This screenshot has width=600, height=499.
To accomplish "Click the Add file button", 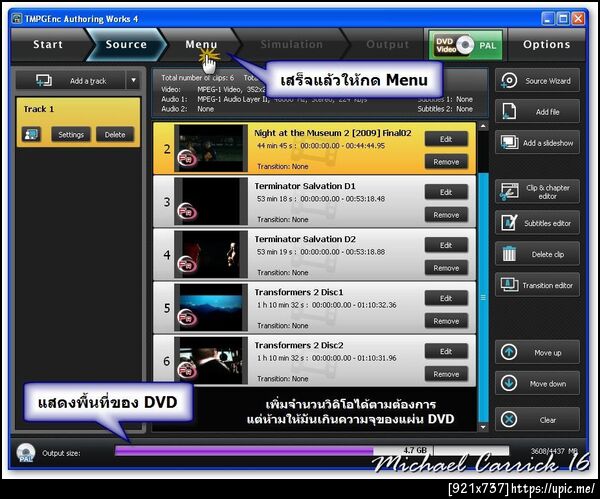I will point(537,112).
